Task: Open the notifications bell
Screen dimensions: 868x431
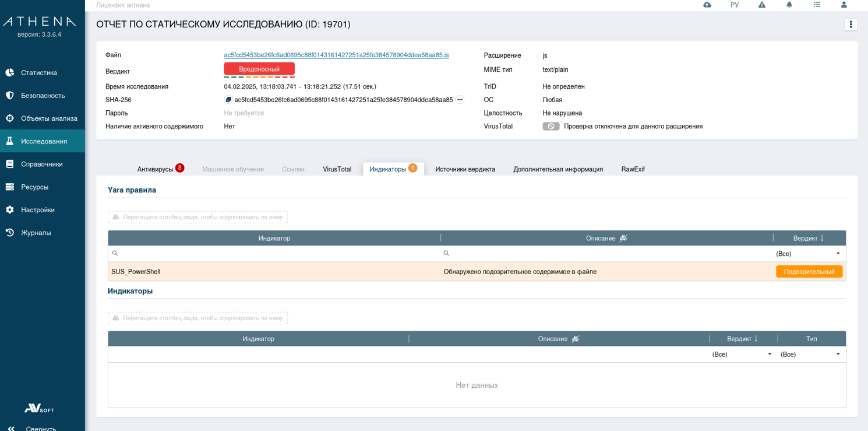Action: click(789, 5)
